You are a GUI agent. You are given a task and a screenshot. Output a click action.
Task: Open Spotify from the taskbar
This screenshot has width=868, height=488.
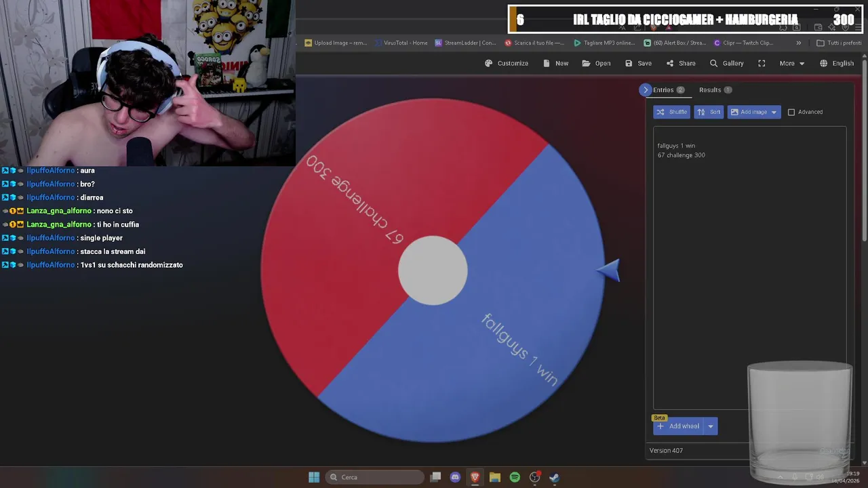[515, 477]
